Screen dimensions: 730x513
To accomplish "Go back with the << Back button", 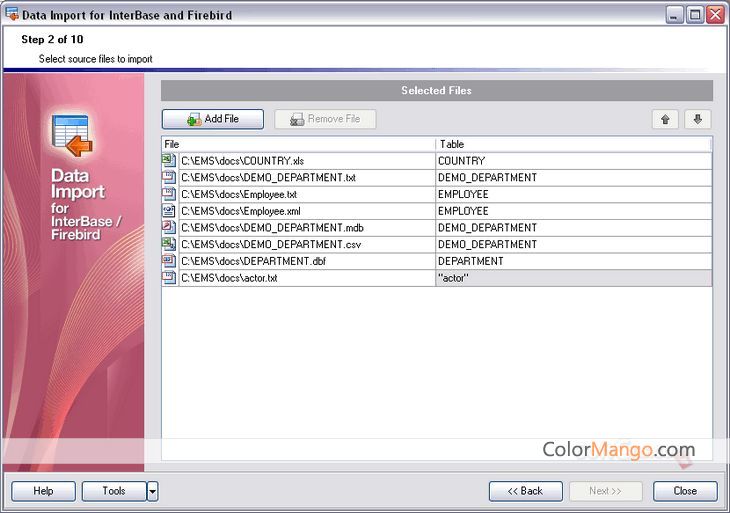I will point(525,491).
